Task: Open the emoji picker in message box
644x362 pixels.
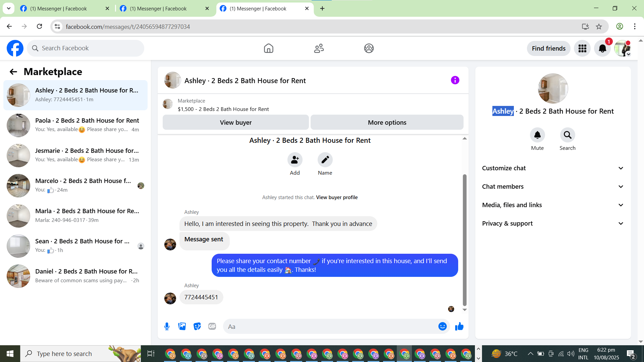Action: click(442, 326)
